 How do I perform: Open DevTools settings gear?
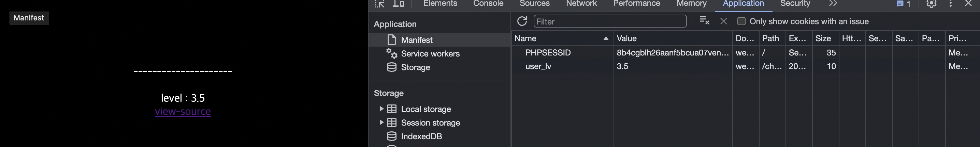coord(931,4)
